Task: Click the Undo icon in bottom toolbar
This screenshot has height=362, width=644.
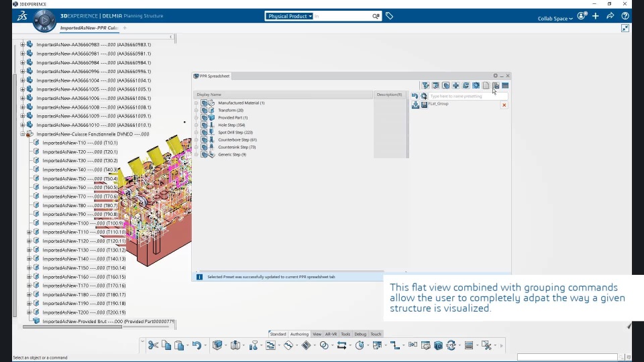Action: [197, 345]
